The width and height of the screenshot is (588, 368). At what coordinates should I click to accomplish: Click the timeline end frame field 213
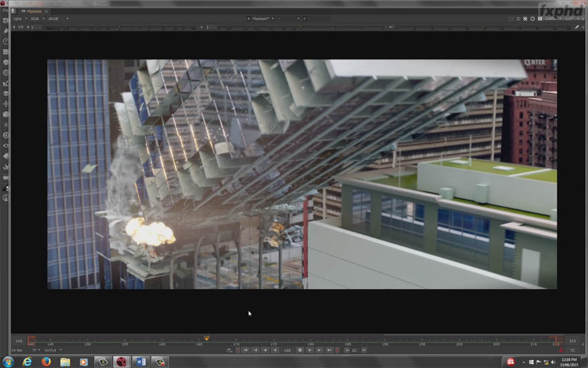point(572,341)
